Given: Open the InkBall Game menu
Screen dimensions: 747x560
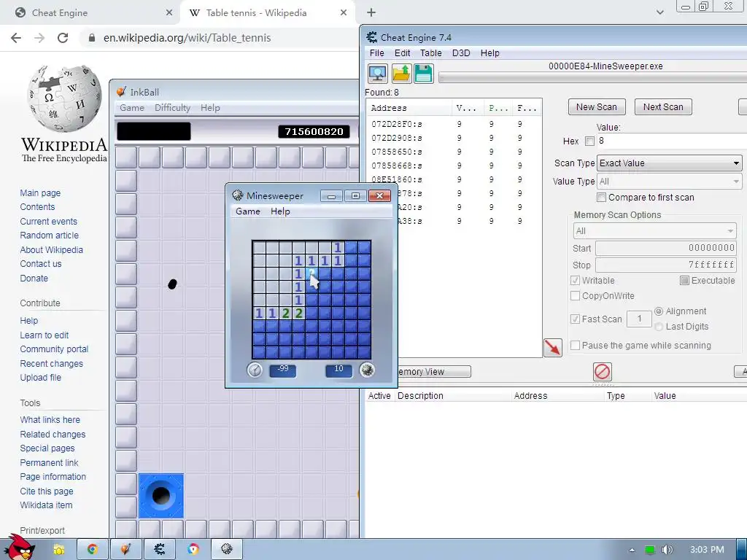Looking at the screenshot, I should [132, 108].
